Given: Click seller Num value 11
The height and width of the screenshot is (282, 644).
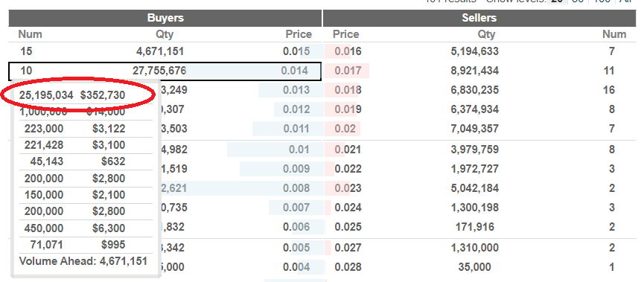Looking at the screenshot, I should pos(609,71).
